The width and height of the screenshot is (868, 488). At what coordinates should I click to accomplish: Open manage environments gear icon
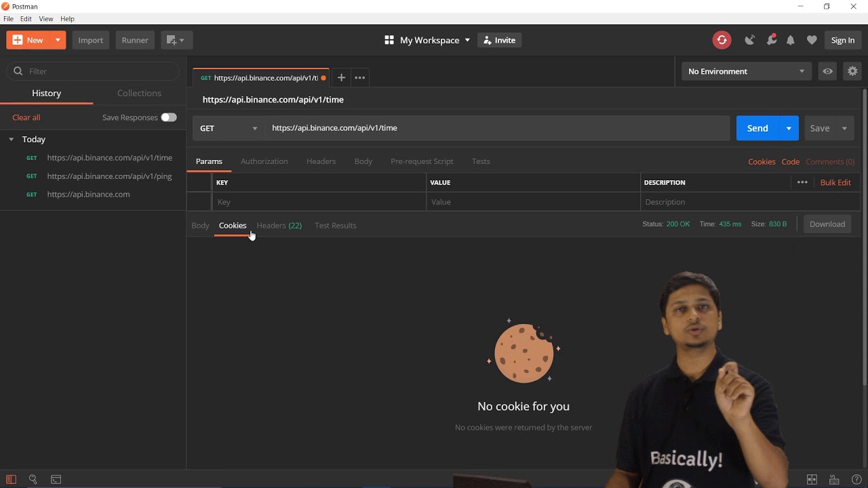pyautogui.click(x=852, y=71)
